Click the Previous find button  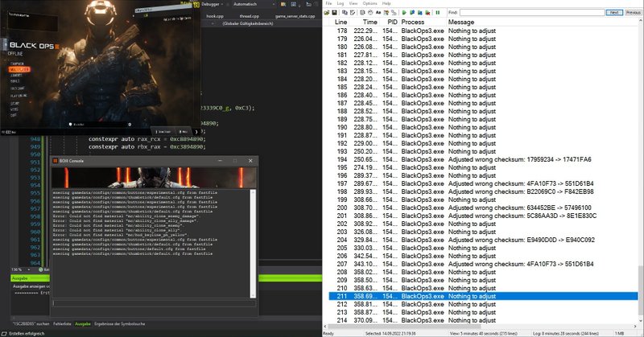tap(633, 13)
